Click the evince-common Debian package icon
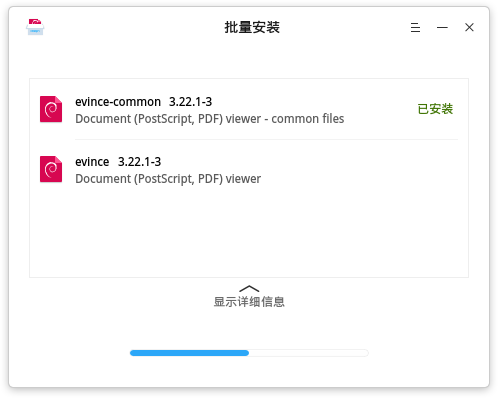The image size is (498, 398). (x=51, y=109)
